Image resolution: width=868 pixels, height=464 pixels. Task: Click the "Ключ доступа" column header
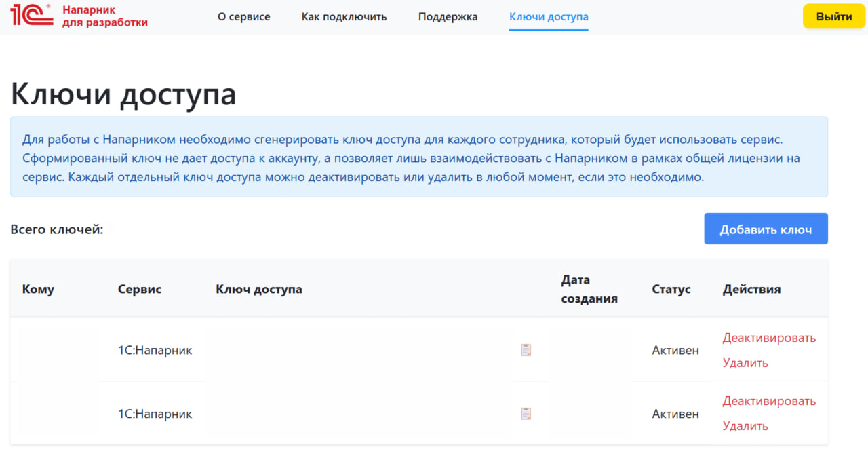pos(259,289)
